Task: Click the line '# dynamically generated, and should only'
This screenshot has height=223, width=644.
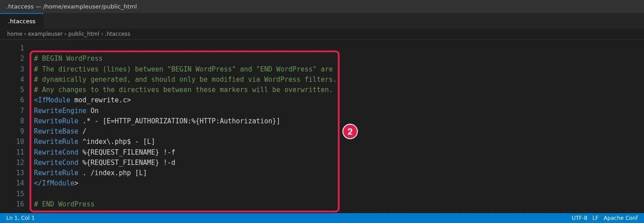Action: pos(185,79)
